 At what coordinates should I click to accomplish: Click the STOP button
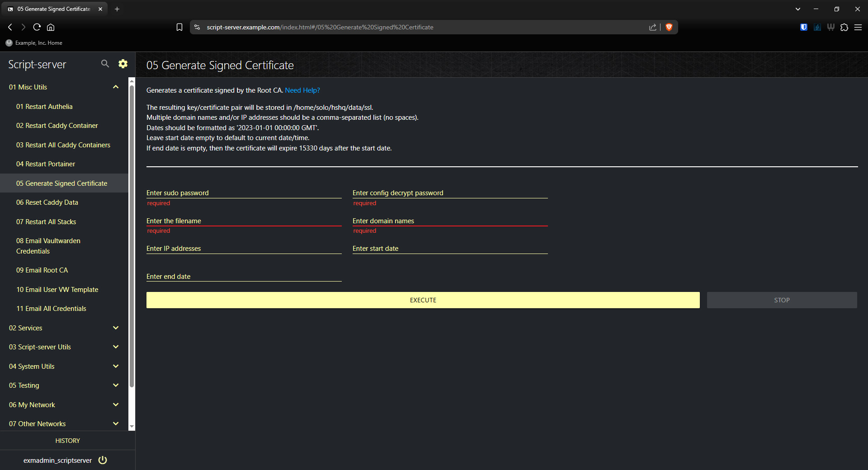(782, 300)
